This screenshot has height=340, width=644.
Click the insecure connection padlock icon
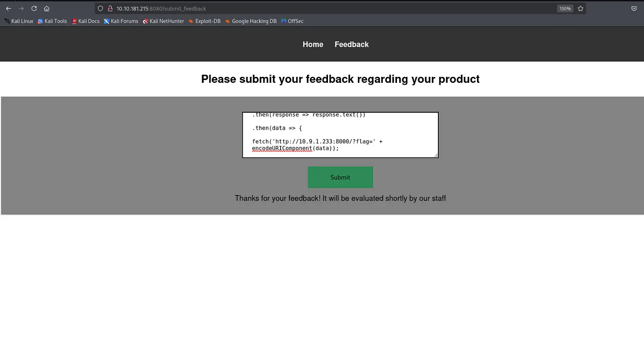110,8
